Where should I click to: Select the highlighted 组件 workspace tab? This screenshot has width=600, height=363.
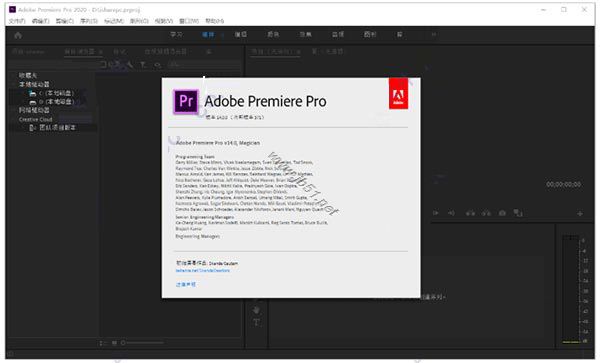[209, 34]
